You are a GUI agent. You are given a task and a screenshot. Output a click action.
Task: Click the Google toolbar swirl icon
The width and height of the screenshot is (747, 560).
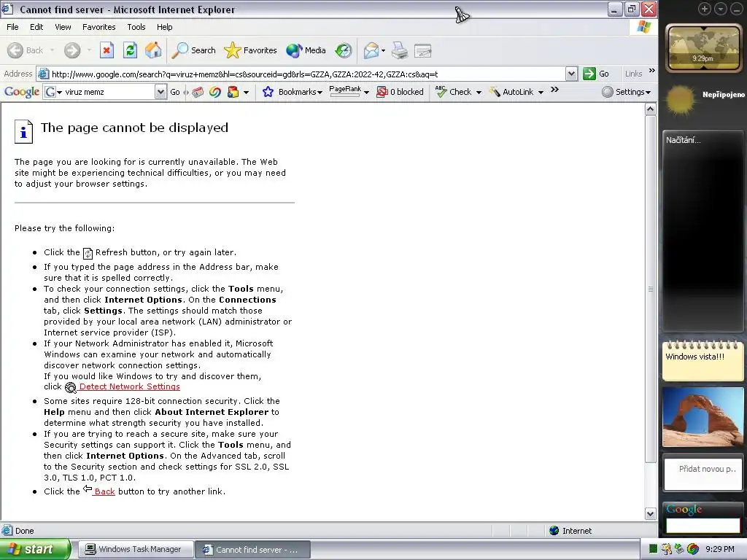pyautogui.click(x=215, y=92)
